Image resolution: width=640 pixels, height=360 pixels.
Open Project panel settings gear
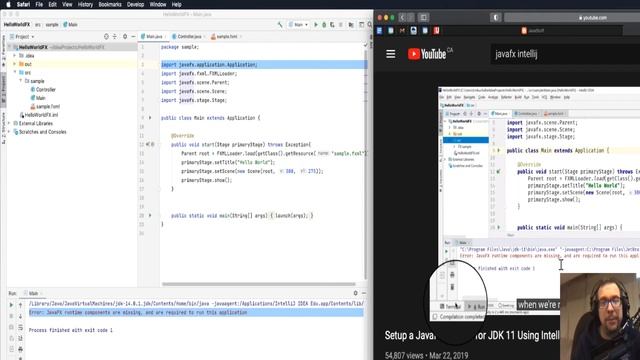(x=125, y=36)
